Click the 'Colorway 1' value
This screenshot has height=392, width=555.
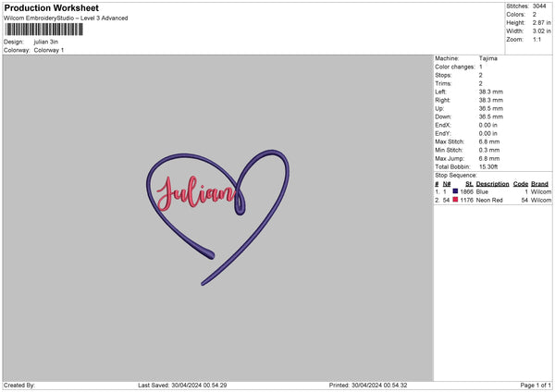point(49,50)
